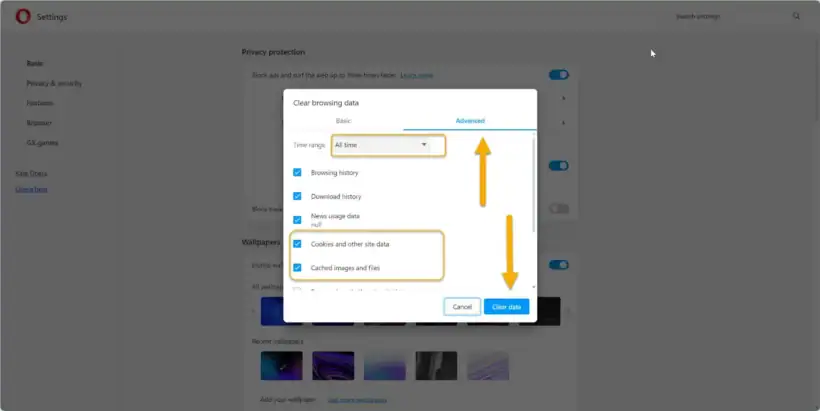
Task: Uncheck Browsing history checkbox
Action: tap(297, 173)
